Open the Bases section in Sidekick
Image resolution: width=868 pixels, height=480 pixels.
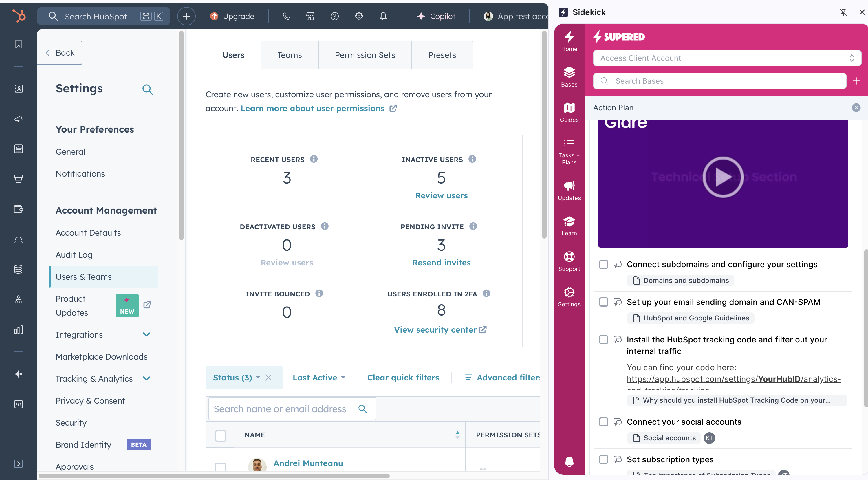click(569, 77)
